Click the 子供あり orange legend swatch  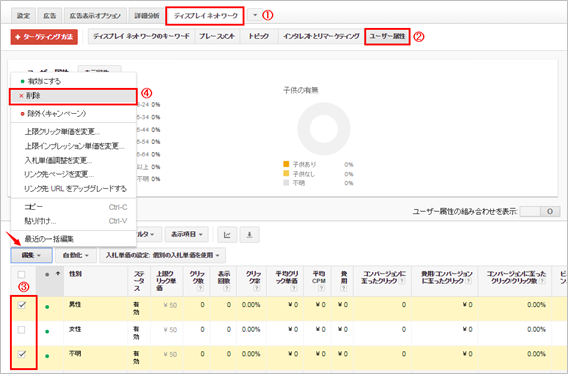(286, 164)
